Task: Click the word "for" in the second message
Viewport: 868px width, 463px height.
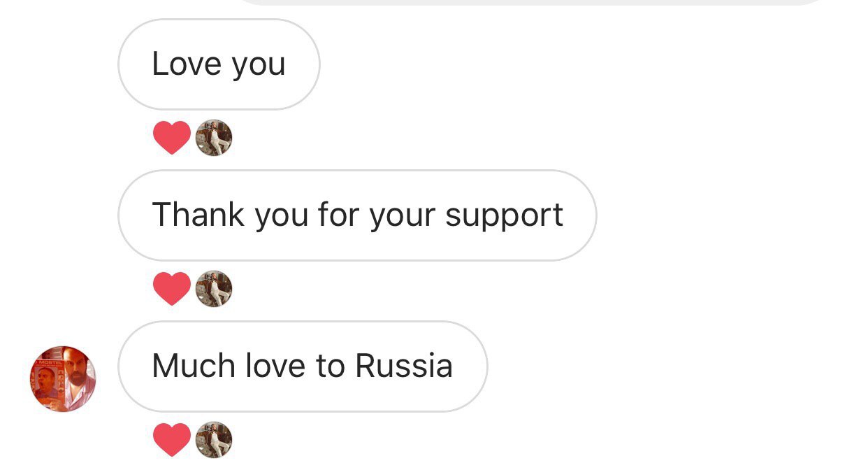Action: point(339,214)
